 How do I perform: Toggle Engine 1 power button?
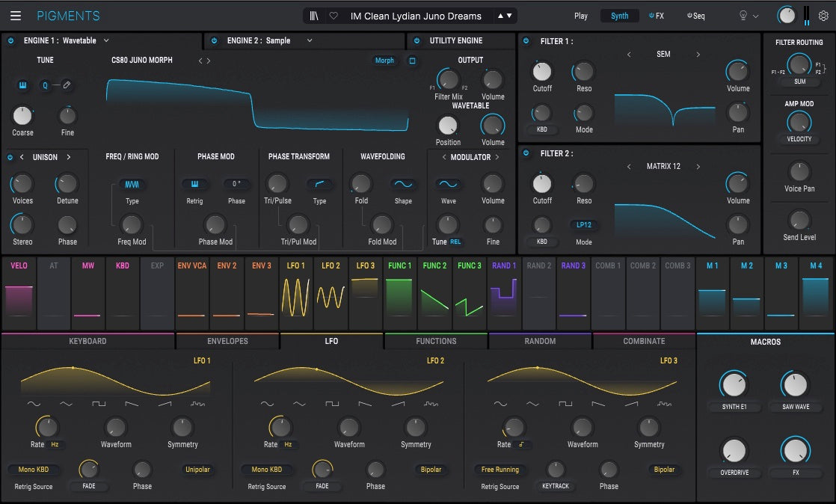click(x=10, y=40)
